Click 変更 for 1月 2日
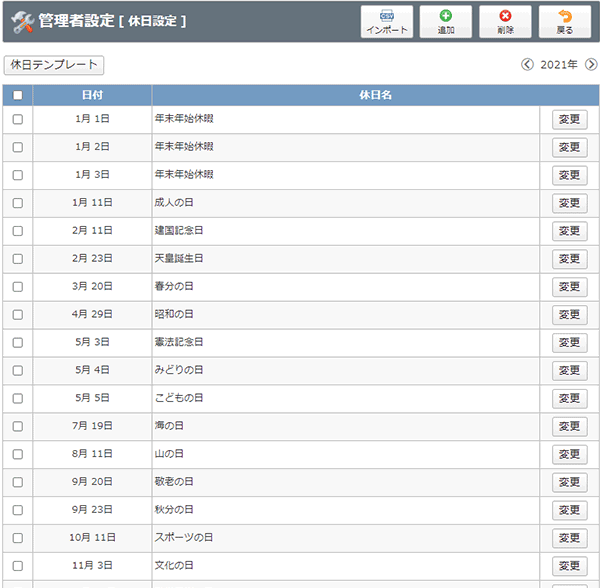The height and width of the screenshot is (588, 600). [569, 147]
